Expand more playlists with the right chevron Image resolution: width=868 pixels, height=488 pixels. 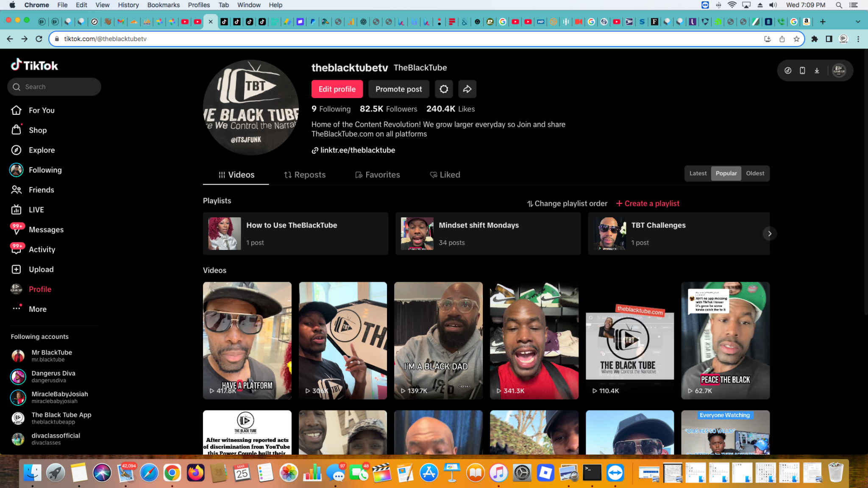769,233
